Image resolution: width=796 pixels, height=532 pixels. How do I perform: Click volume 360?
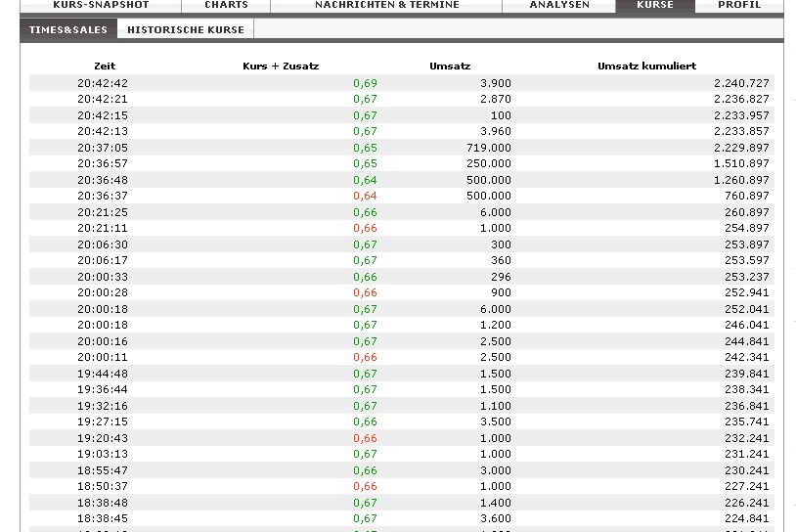click(501, 260)
